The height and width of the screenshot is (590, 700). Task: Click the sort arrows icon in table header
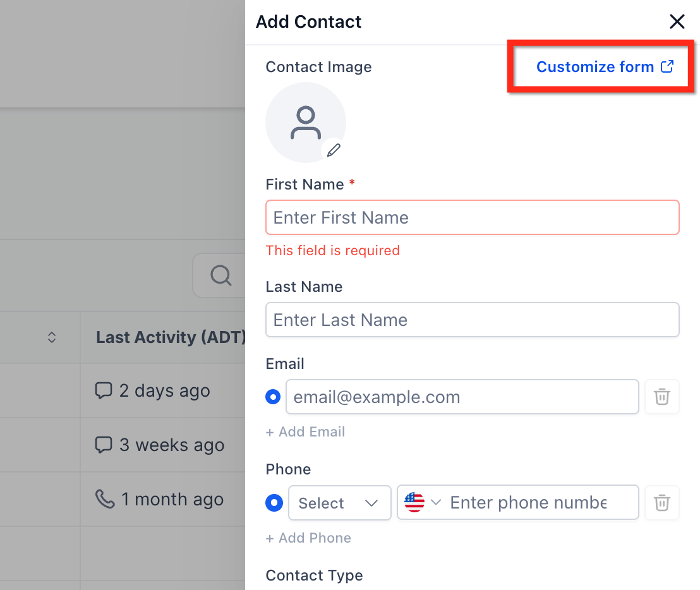(x=52, y=337)
